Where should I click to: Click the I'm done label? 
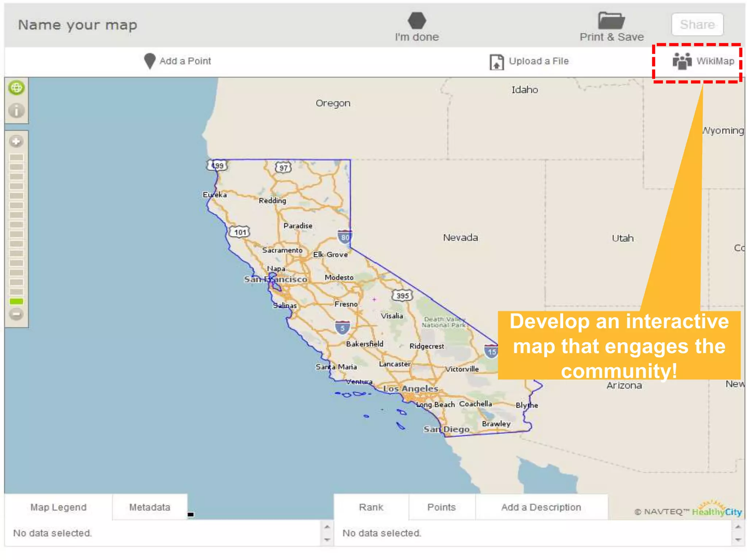click(417, 37)
